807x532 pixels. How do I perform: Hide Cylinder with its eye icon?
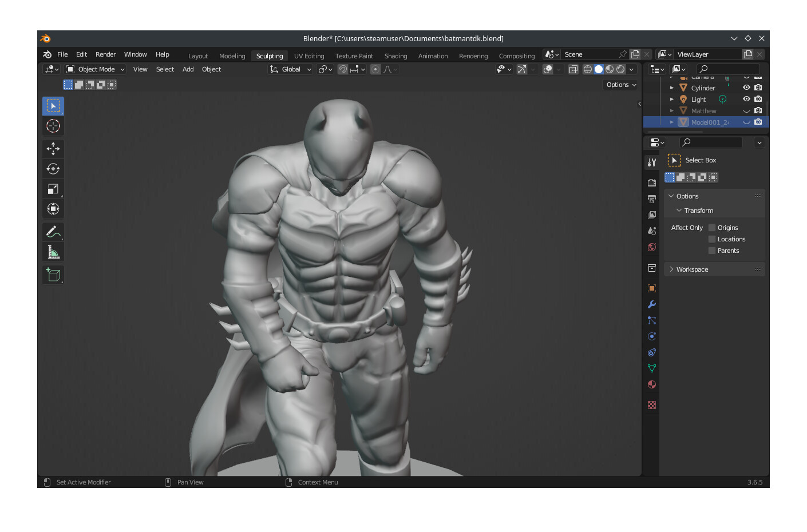(746, 88)
